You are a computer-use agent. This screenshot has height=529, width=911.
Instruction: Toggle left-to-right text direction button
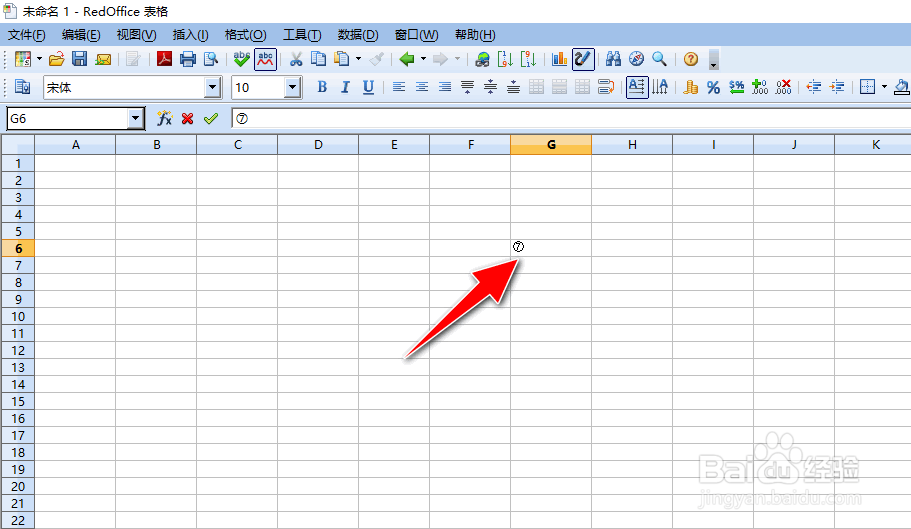pyautogui.click(x=637, y=87)
